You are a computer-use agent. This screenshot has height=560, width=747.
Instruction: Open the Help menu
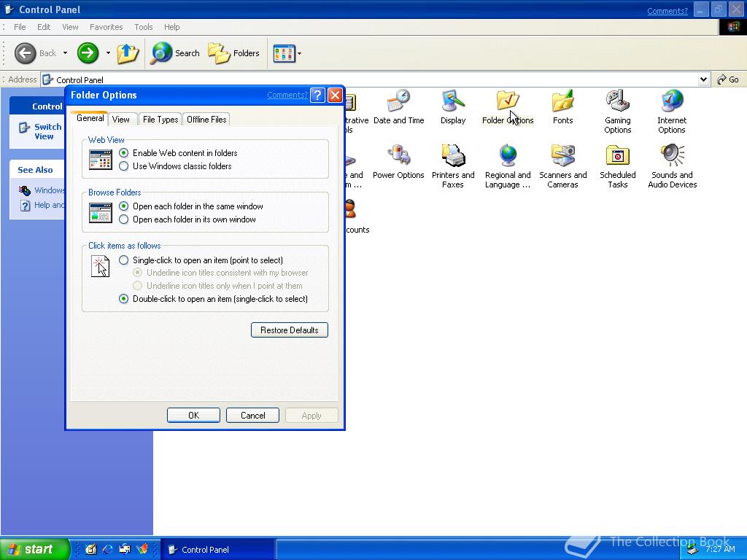[172, 27]
